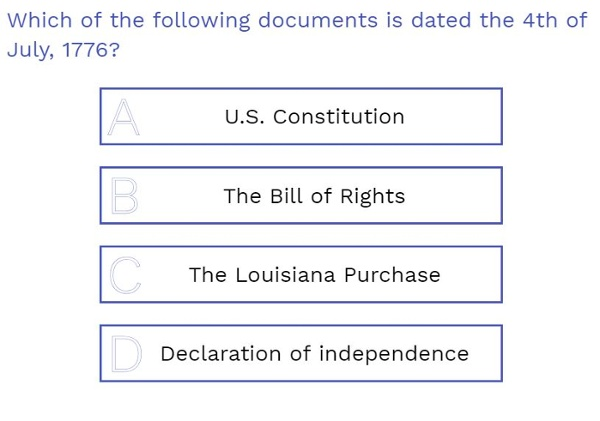Click the word Louisiana in option C
600x421 pixels.
(285, 275)
